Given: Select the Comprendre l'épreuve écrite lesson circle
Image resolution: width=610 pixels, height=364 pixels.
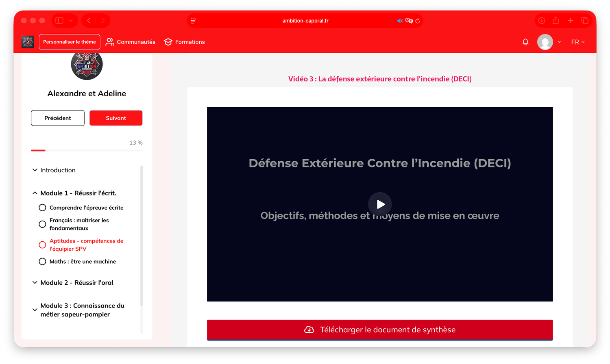Looking at the screenshot, I should click(x=42, y=208).
